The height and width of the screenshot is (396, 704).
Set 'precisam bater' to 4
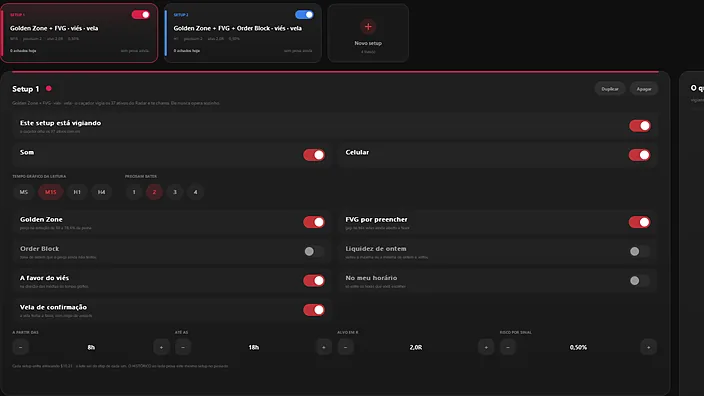coord(195,192)
